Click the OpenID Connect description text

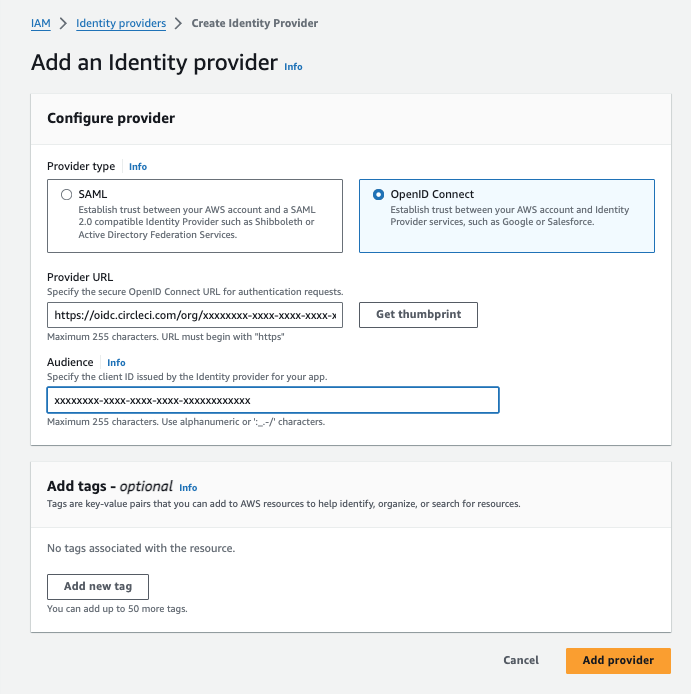coord(510,216)
